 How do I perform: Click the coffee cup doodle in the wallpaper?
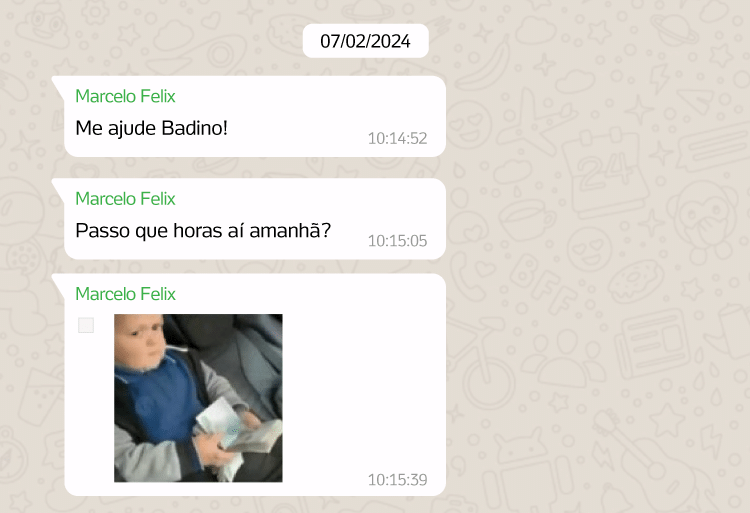click(526, 220)
